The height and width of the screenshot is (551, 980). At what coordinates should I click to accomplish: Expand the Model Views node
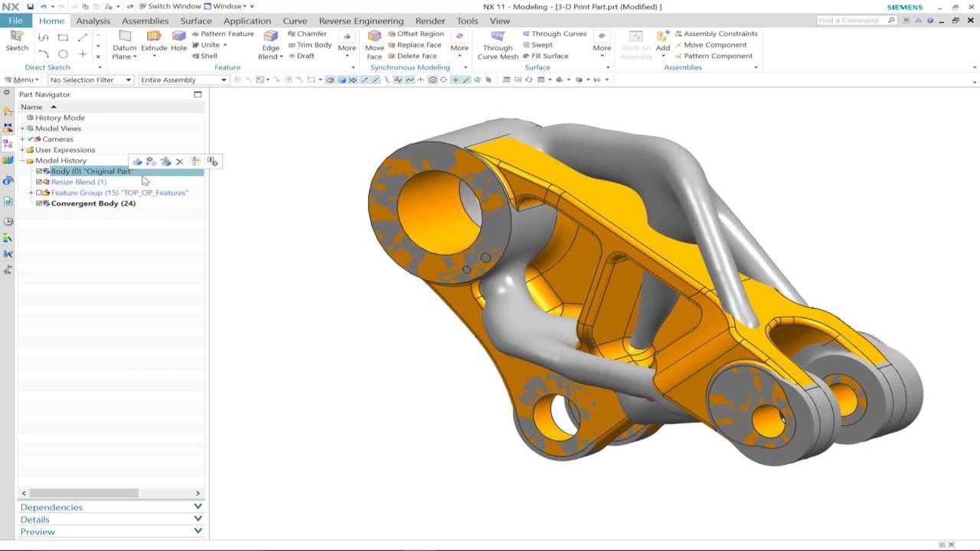point(22,129)
